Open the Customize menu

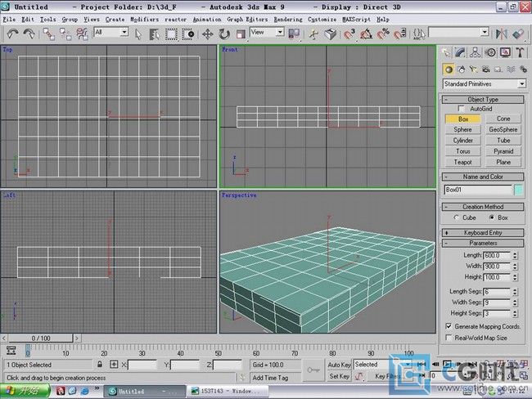(322, 20)
